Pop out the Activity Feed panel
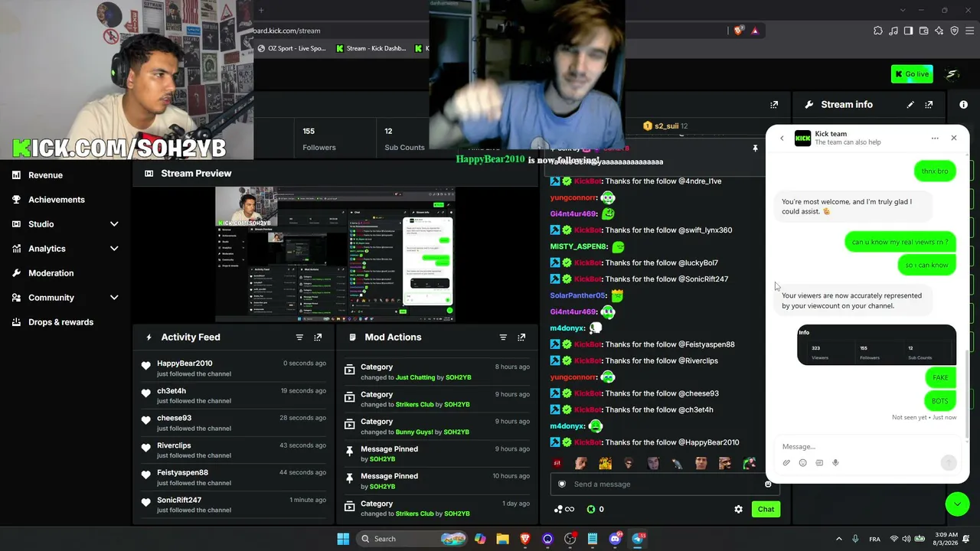The image size is (980, 551). point(318,337)
